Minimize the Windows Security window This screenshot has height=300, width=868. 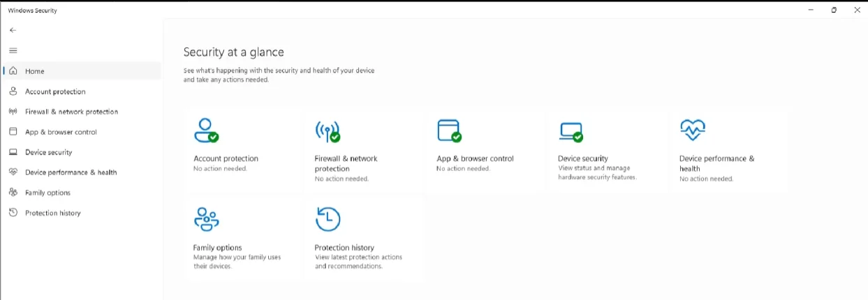pyautogui.click(x=811, y=10)
